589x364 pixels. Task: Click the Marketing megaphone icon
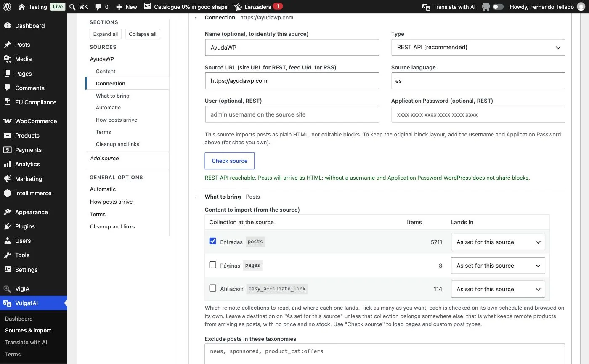pyautogui.click(x=8, y=179)
